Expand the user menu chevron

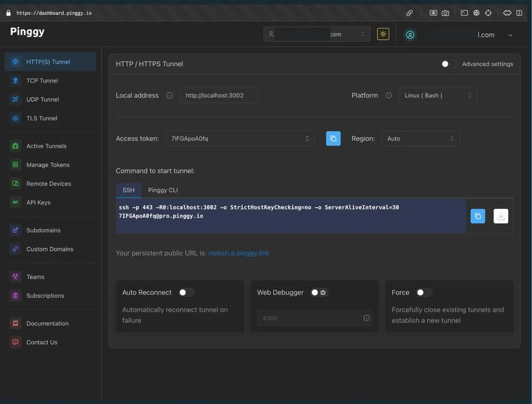(x=510, y=35)
